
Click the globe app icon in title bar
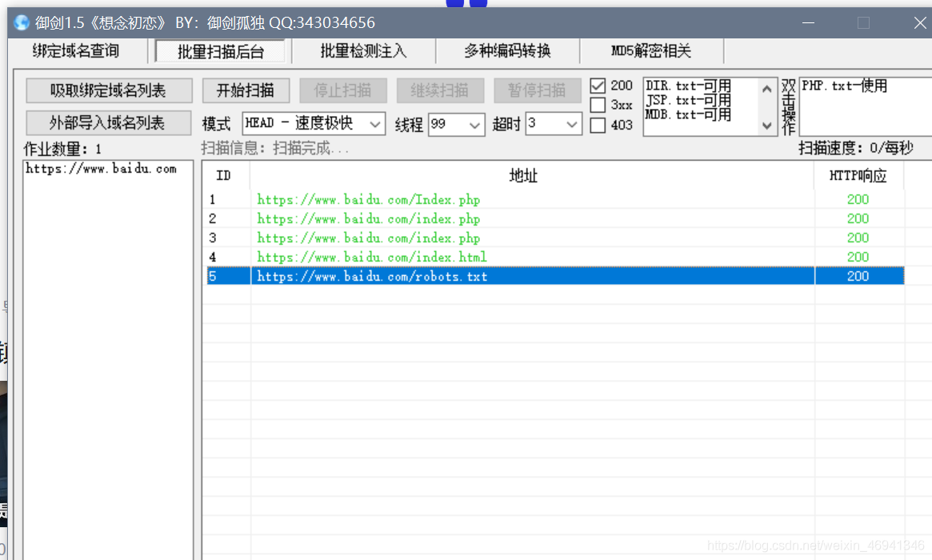pos(22,22)
